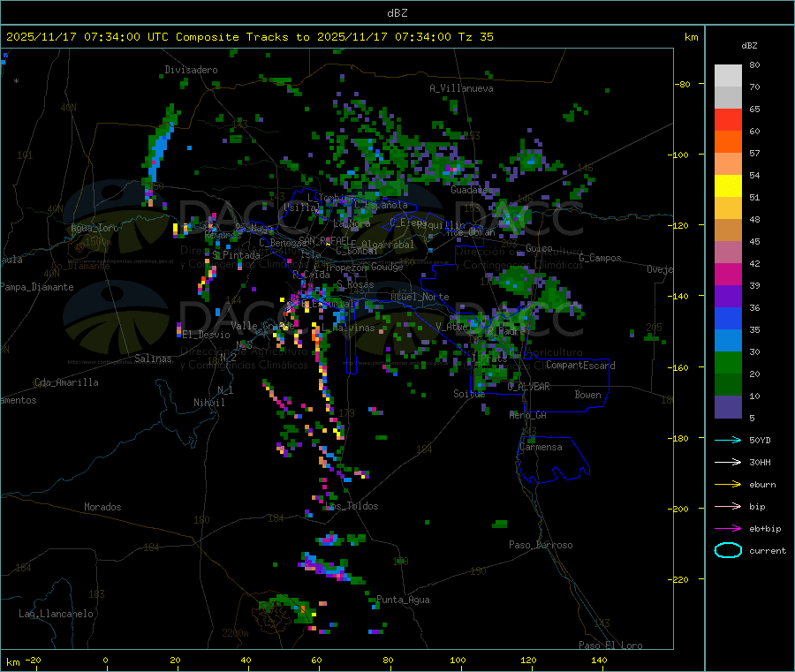Click the yellow eburn arrow in legend
This screenshot has height=672, width=795.
(728, 485)
